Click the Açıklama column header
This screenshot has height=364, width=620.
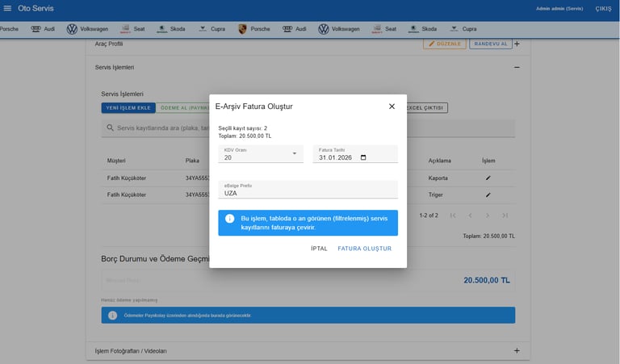(439, 161)
